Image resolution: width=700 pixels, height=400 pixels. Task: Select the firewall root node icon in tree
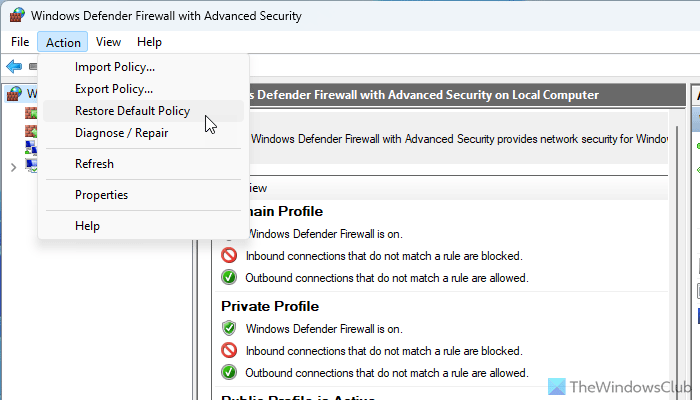pyautogui.click(x=14, y=94)
